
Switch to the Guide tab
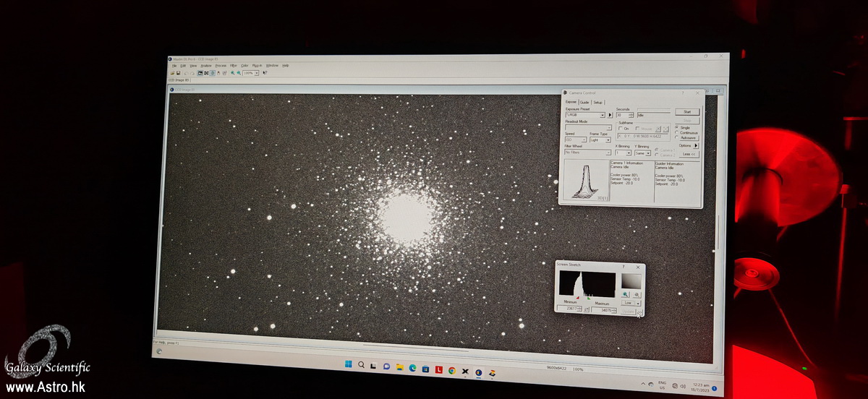click(584, 103)
